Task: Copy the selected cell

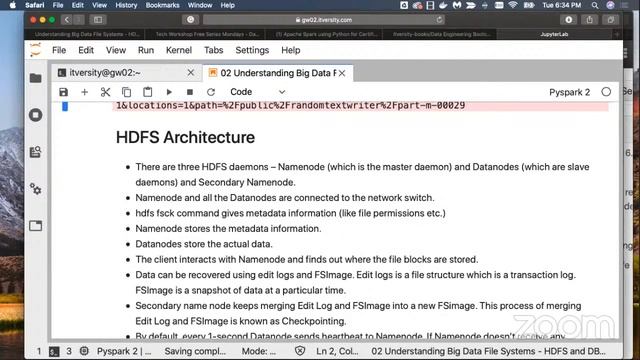Action: 127,92
